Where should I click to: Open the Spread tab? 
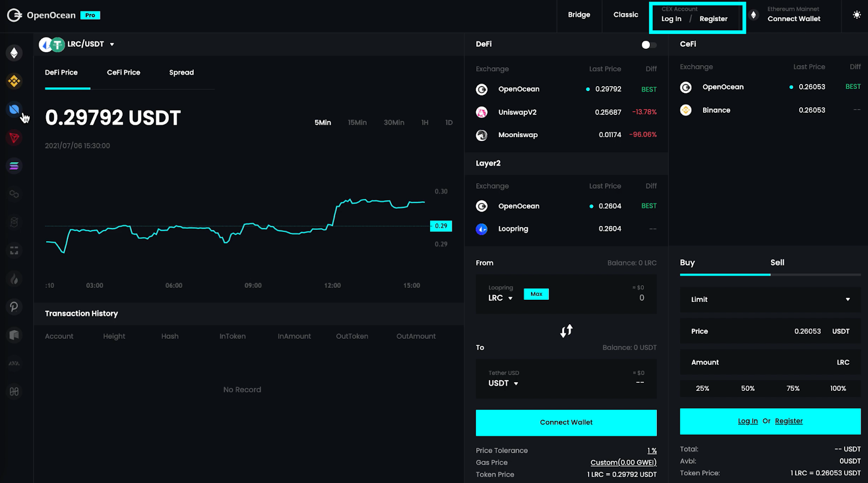[181, 73]
